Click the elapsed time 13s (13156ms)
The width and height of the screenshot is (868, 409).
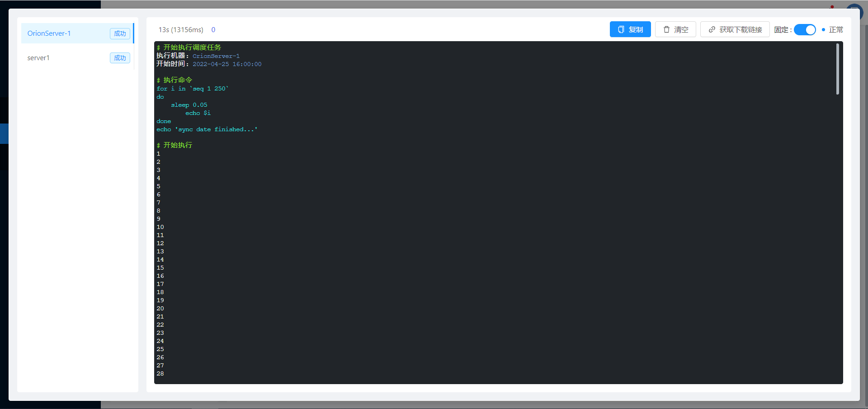tap(181, 30)
